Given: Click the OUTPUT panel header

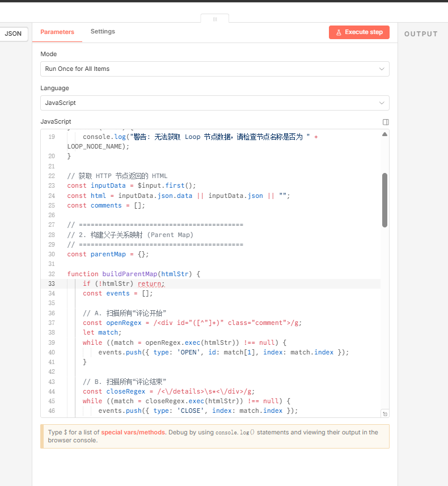Looking at the screenshot, I should [x=421, y=34].
